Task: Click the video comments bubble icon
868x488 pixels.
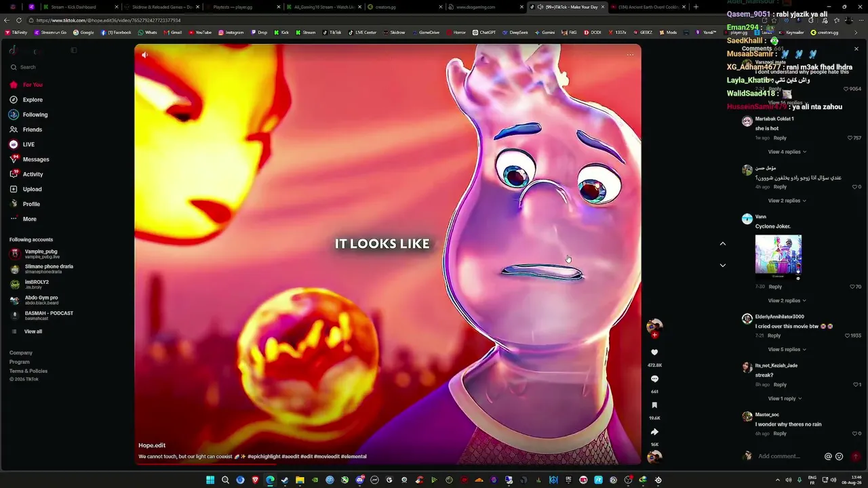Action: (x=654, y=379)
